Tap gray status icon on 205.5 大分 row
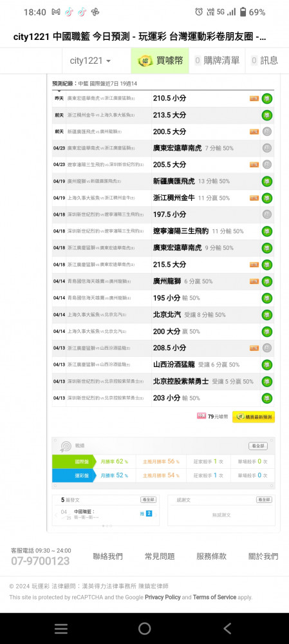This screenshot has width=289, height=644. [x=267, y=165]
